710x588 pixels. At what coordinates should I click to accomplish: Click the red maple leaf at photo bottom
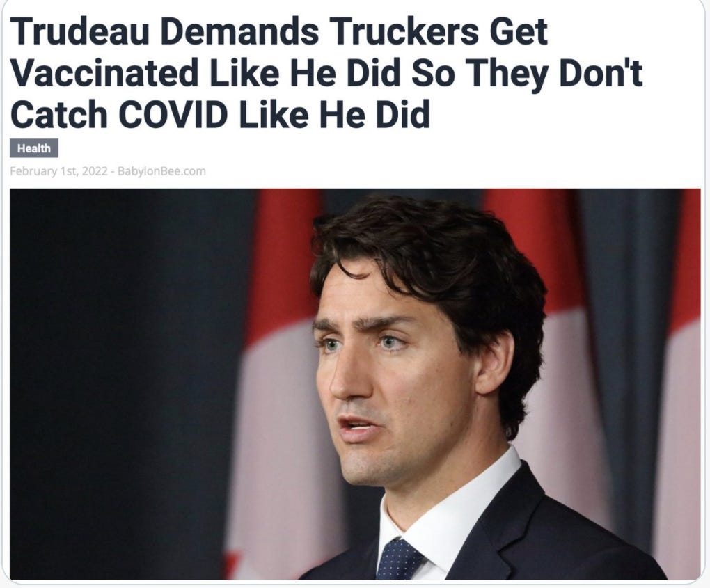tap(232, 564)
